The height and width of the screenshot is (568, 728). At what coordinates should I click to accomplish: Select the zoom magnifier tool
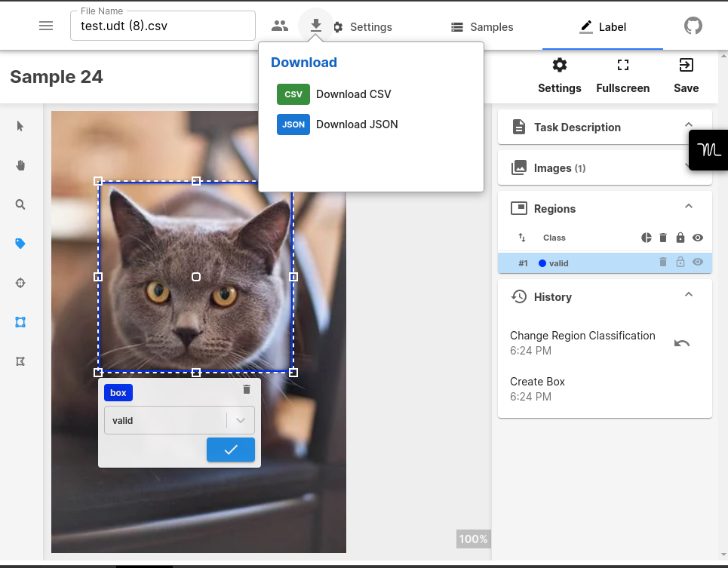click(20, 204)
